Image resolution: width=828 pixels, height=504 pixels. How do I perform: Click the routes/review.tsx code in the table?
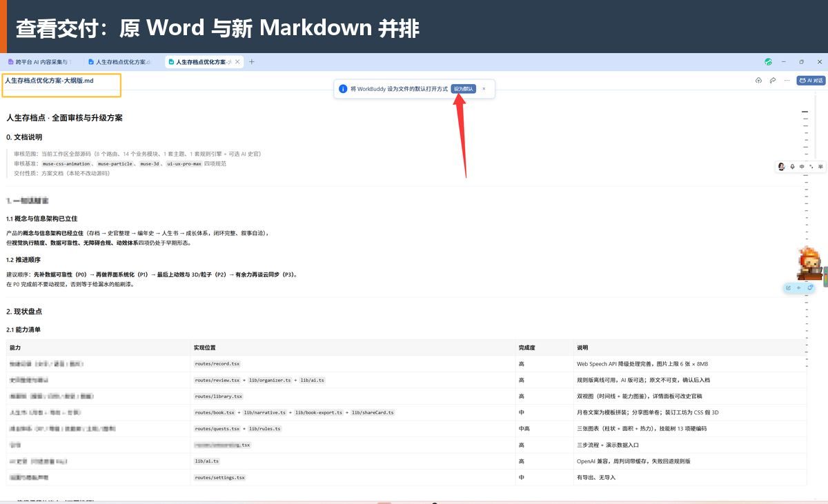[217, 380]
